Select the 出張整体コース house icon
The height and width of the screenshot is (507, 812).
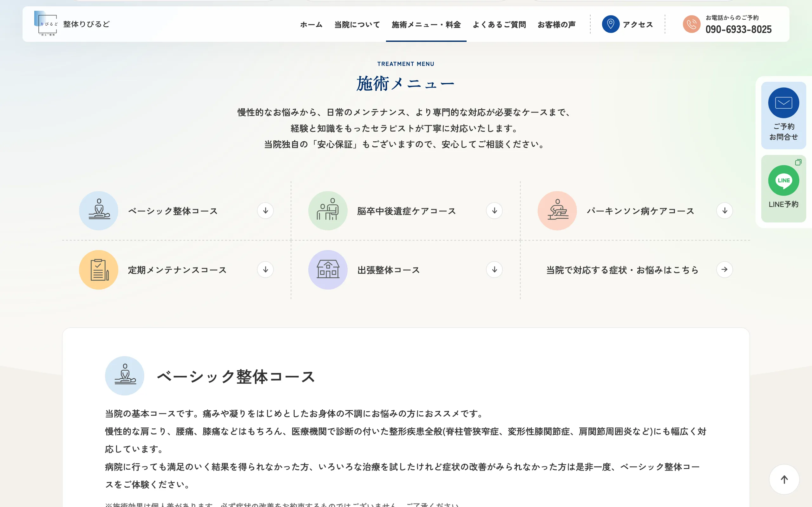pos(327,270)
